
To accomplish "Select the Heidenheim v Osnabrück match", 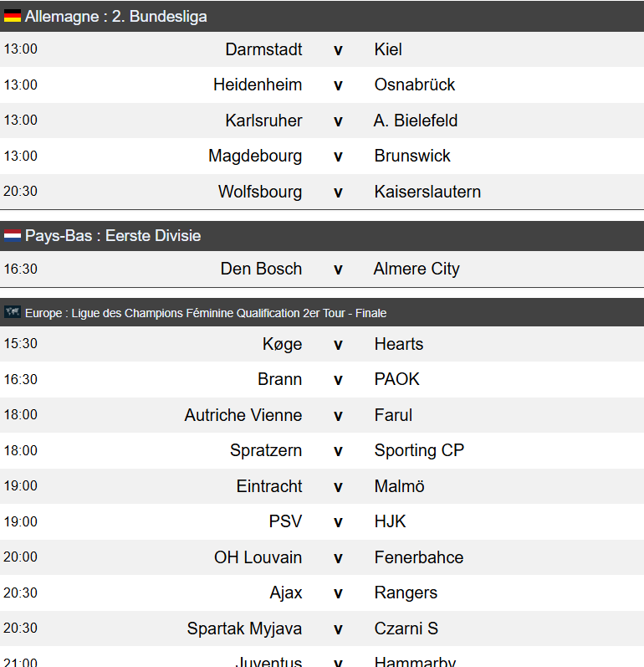I will pos(322,85).
